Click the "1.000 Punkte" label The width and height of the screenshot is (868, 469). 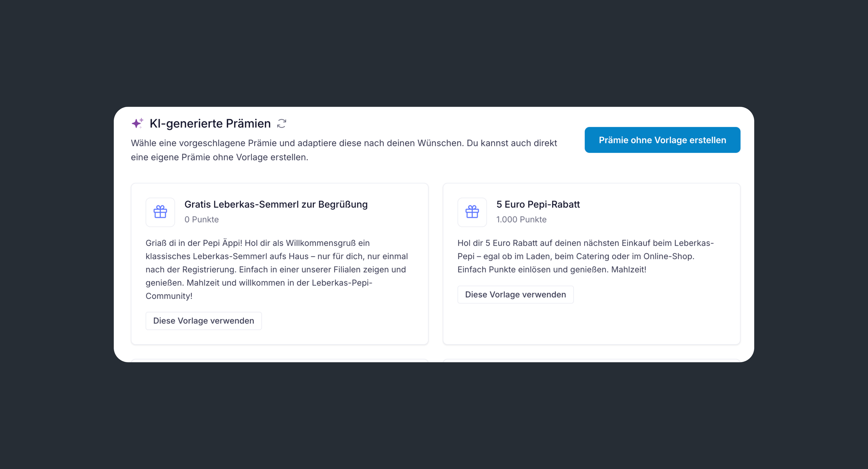point(521,219)
